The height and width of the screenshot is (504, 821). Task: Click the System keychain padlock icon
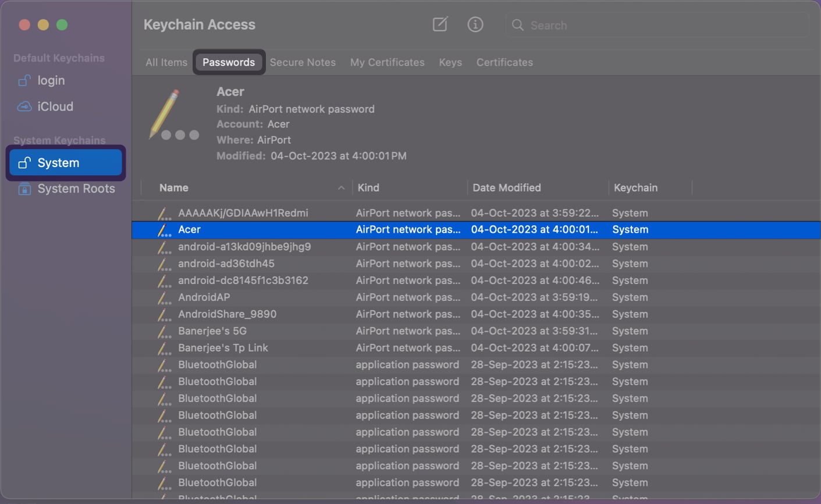point(24,163)
